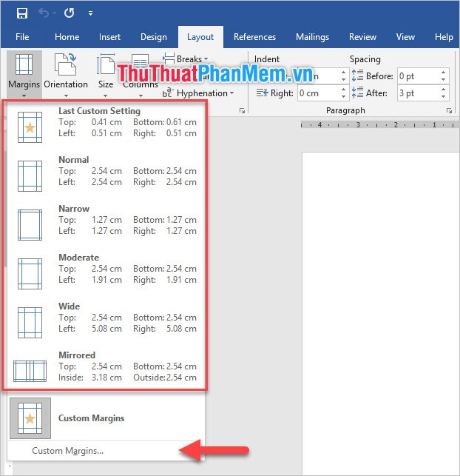Click the Spacing After icon
Image resolution: width=460 pixels, height=476 pixels.
pyautogui.click(x=357, y=93)
